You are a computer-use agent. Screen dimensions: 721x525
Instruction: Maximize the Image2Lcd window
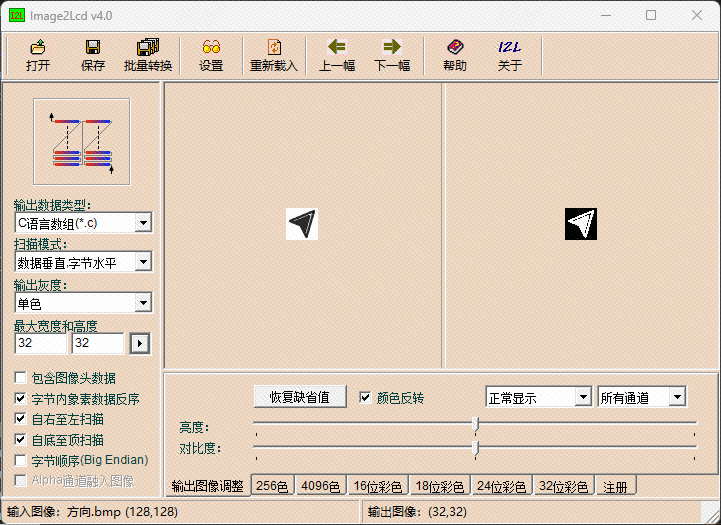click(x=651, y=15)
